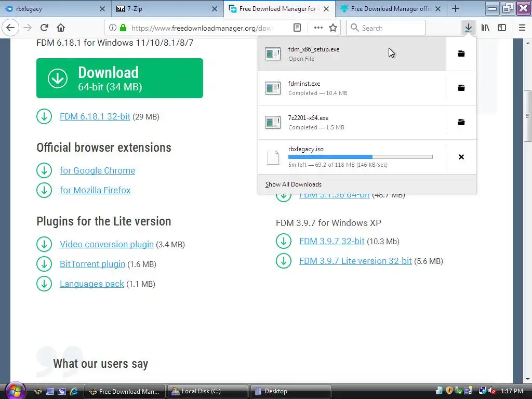Click the green padlock security icon
The height and width of the screenshot is (399, 532).
(123, 28)
